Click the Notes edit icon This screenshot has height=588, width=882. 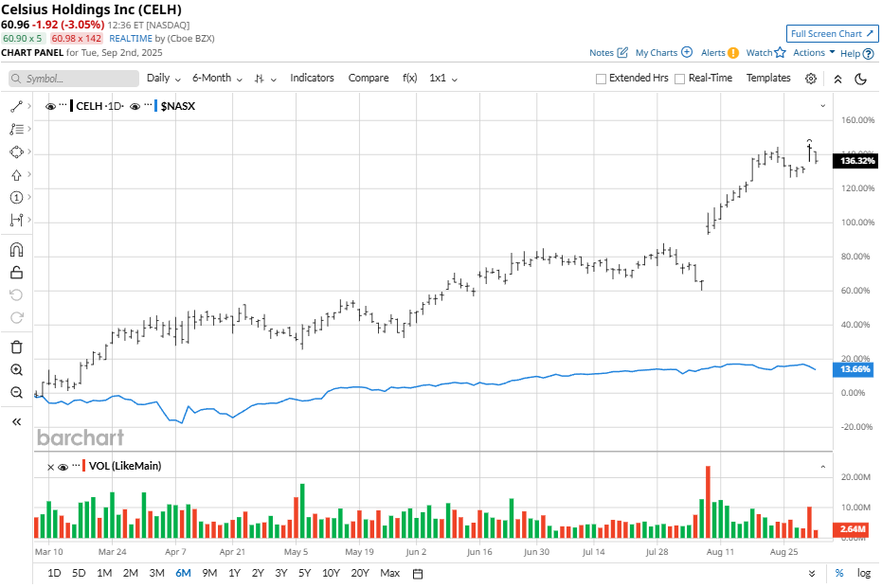tap(622, 52)
